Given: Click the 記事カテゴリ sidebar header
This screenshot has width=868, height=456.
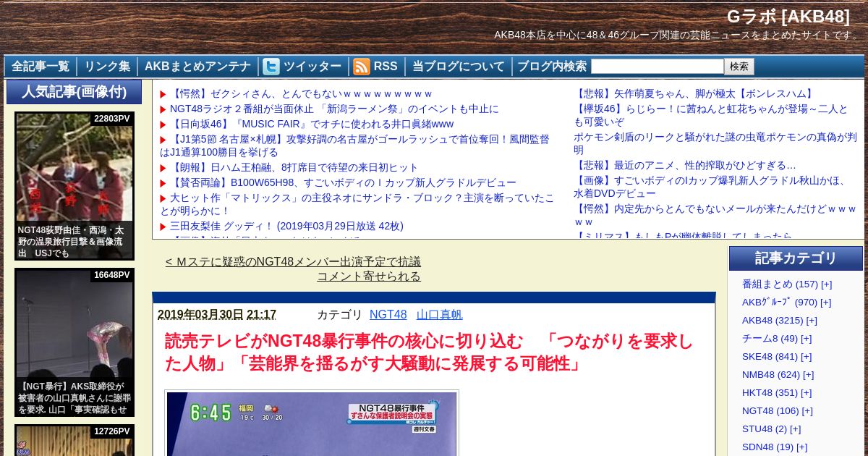Looking at the screenshot, I should point(796,258).
